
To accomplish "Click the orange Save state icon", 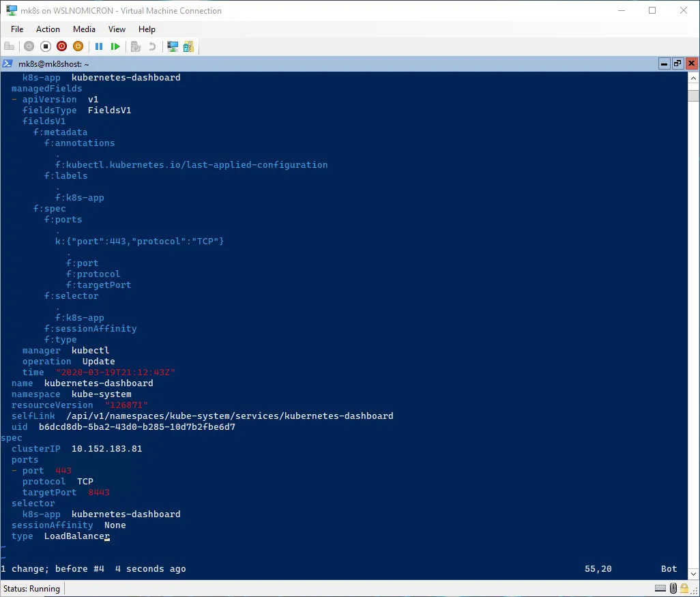I will coord(78,46).
